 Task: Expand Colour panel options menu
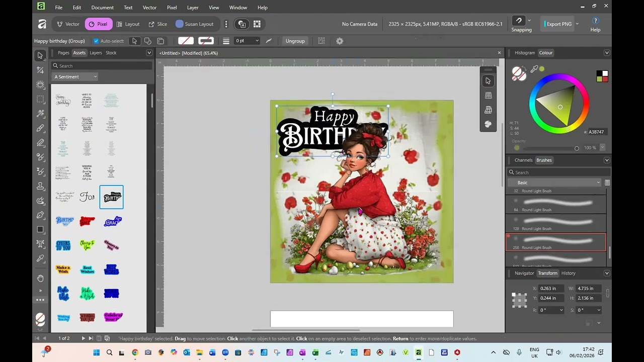tap(607, 53)
